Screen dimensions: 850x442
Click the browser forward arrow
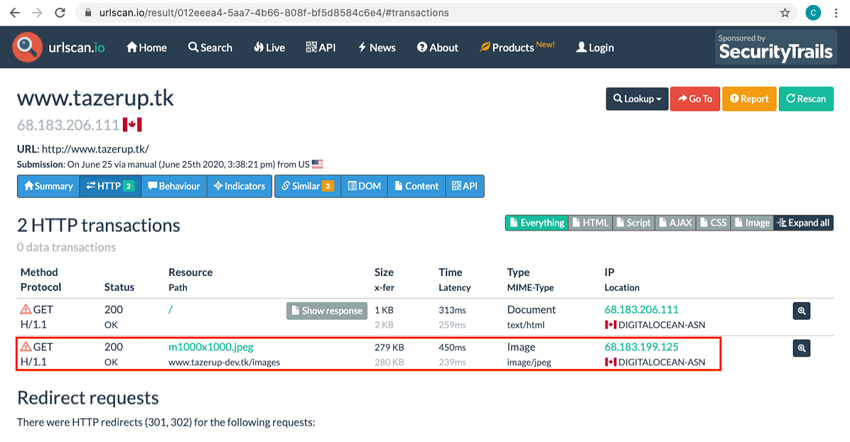pos(37,12)
